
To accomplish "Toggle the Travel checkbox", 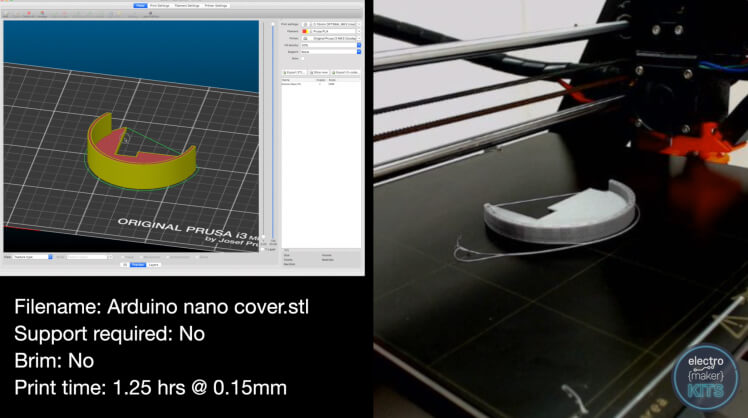I will pos(123,257).
